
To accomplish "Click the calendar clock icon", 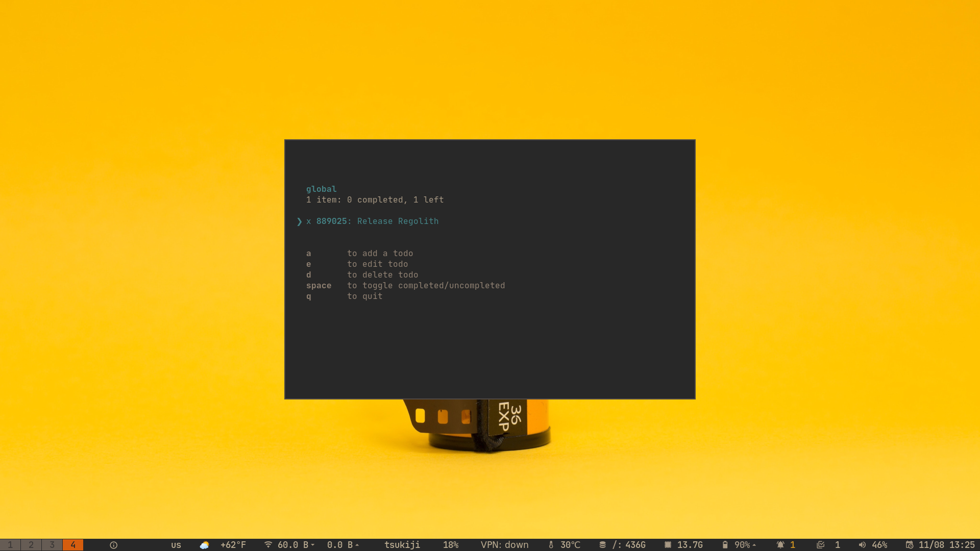I will [x=909, y=545].
